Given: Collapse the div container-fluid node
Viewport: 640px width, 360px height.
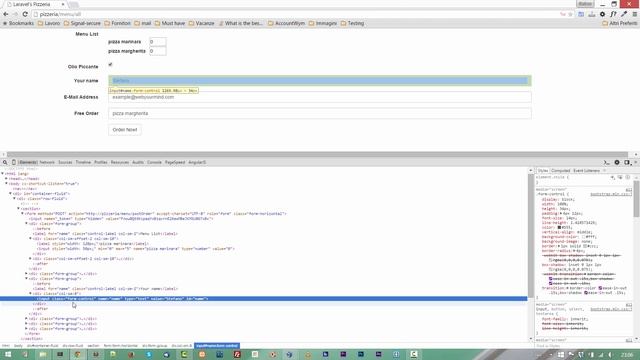Looking at the screenshot, I should (x=10, y=193).
